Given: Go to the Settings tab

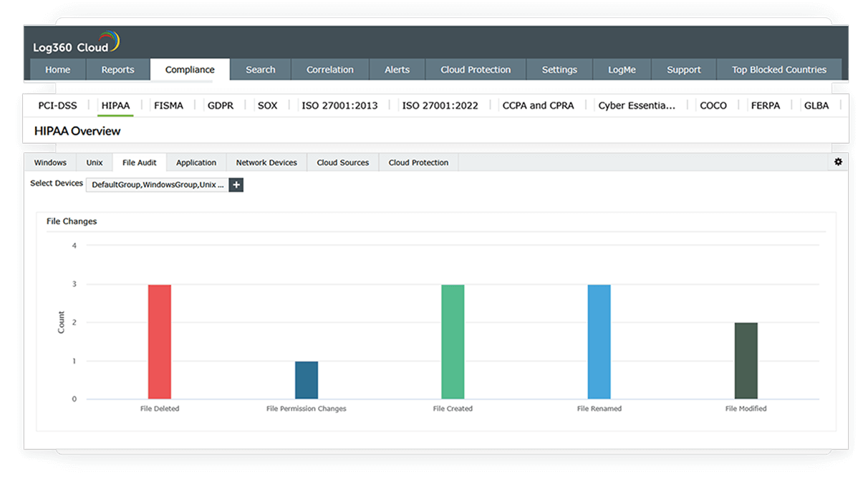Looking at the screenshot, I should pyautogui.click(x=559, y=69).
